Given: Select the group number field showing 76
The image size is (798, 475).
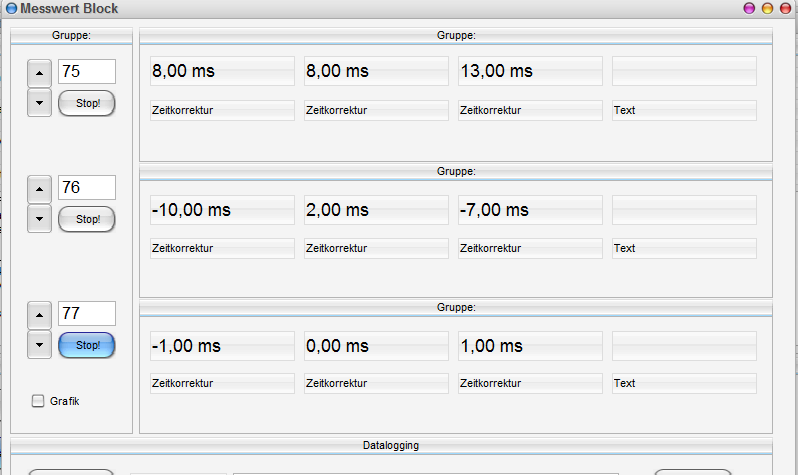Looking at the screenshot, I should 87,187.
